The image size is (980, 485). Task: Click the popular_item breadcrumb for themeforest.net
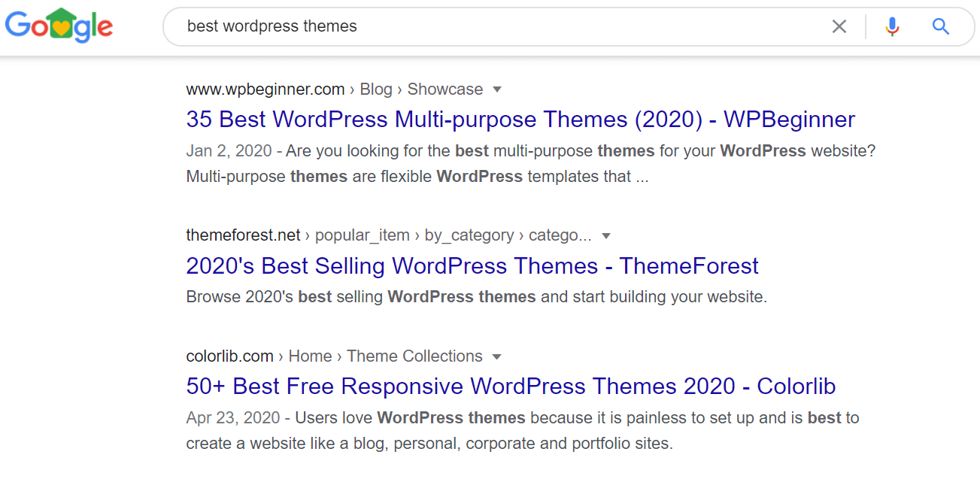pos(362,235)
